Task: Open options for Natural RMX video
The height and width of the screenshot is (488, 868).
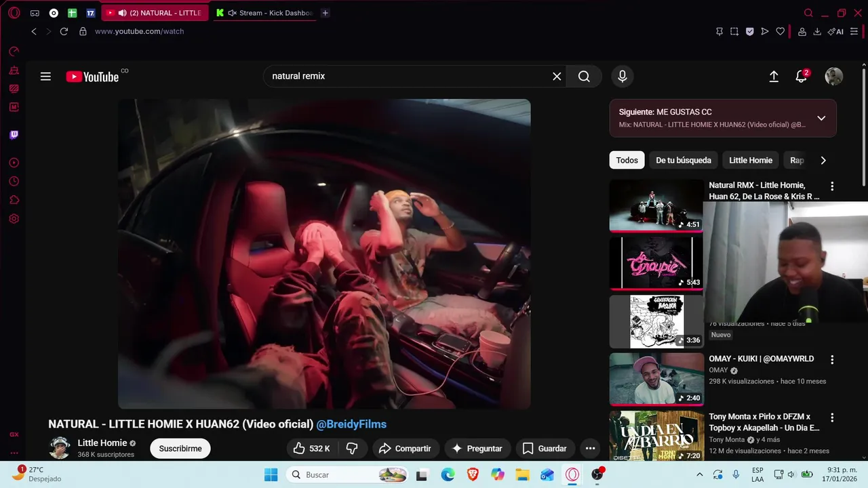Action: pos(832,186)
